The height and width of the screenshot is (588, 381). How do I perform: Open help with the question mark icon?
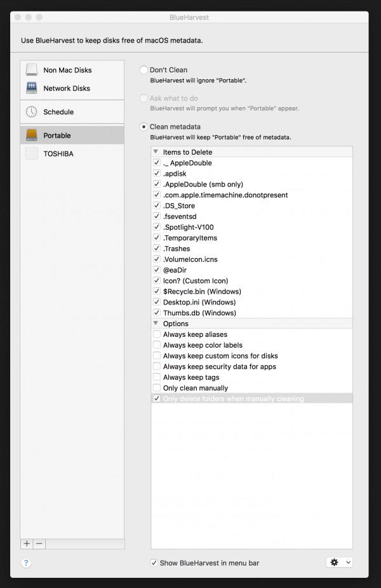tap(26, 563)
